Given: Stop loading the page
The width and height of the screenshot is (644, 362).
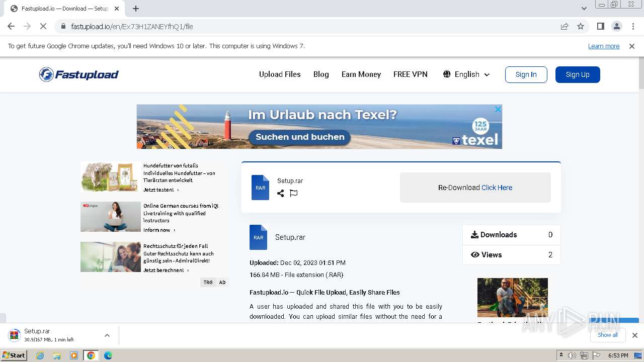Looking at the screenshot, I should click(43, 26).
